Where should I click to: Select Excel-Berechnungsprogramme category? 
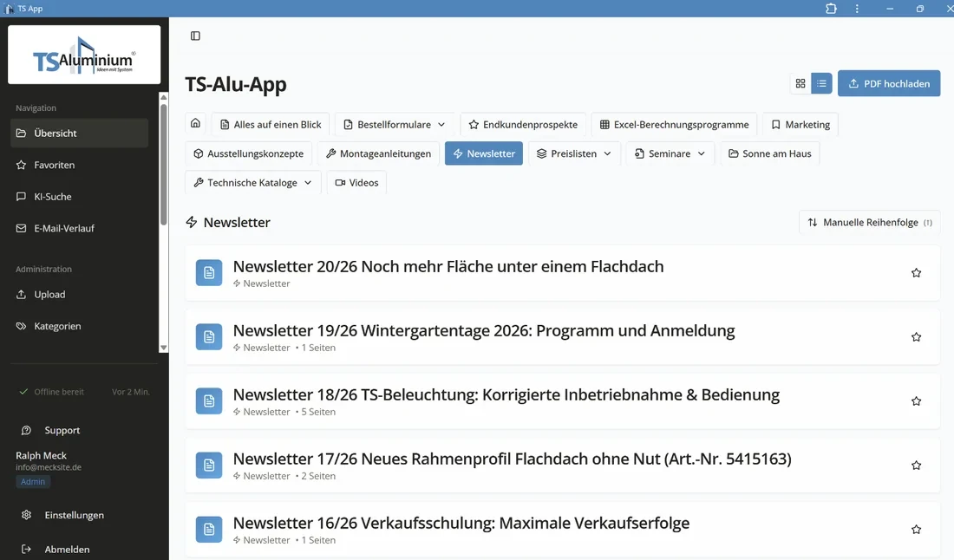point(674,124)
